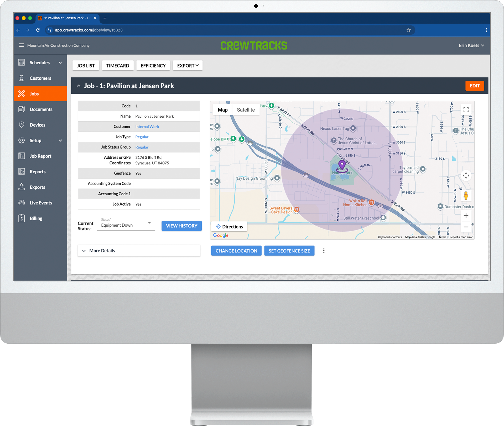Zoom out on the map

pyautogui.click(x=466, y=227)
